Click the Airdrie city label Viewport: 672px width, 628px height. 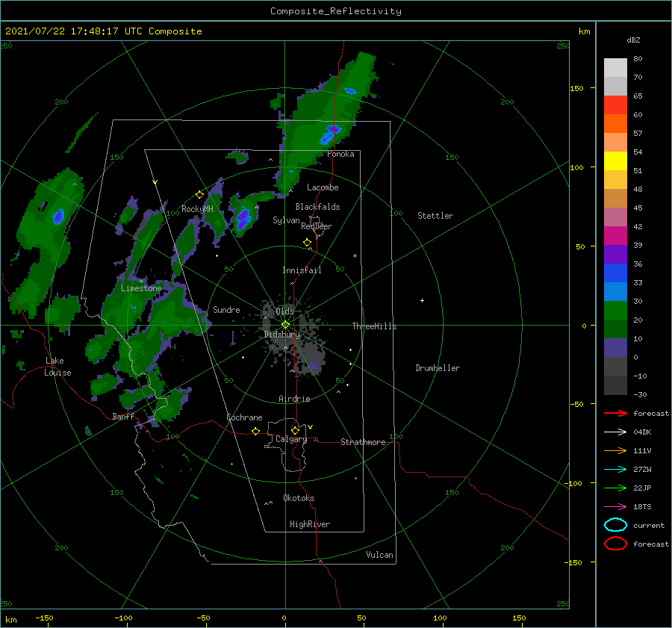294,399
